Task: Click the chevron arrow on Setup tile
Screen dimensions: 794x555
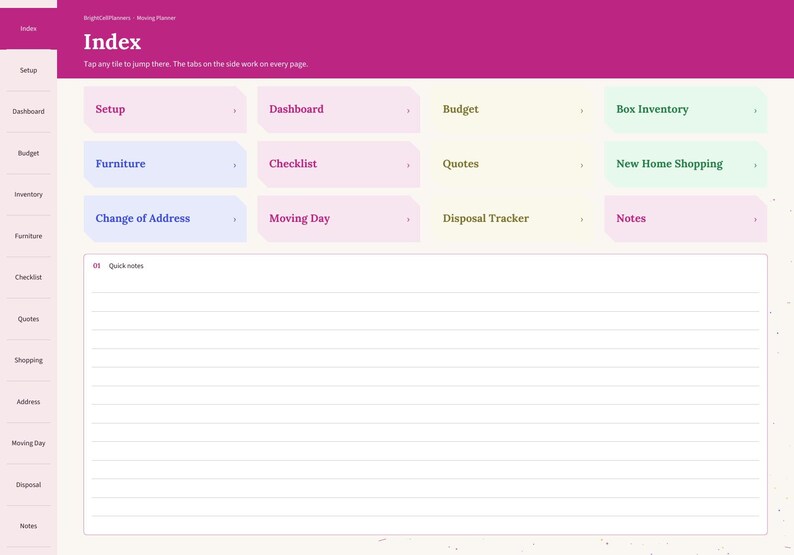Action: pos(234,110)
